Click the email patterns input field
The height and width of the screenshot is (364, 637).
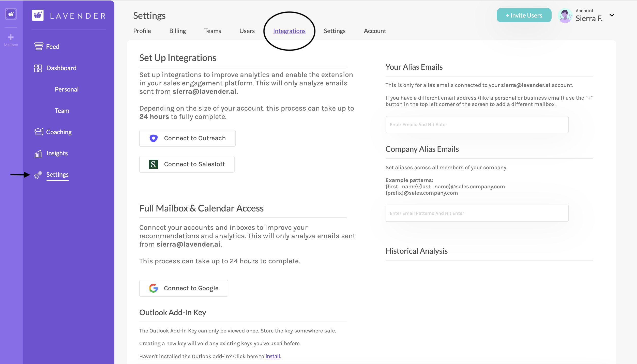click(477, 213)
